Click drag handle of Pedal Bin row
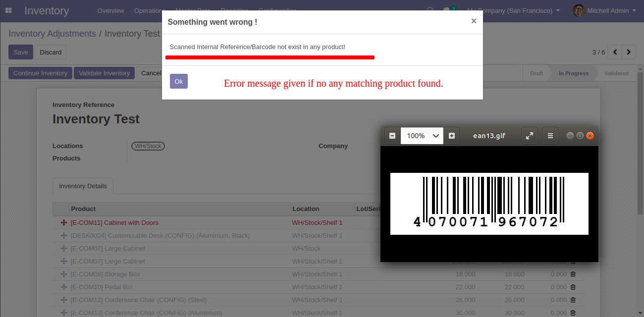 63,287
